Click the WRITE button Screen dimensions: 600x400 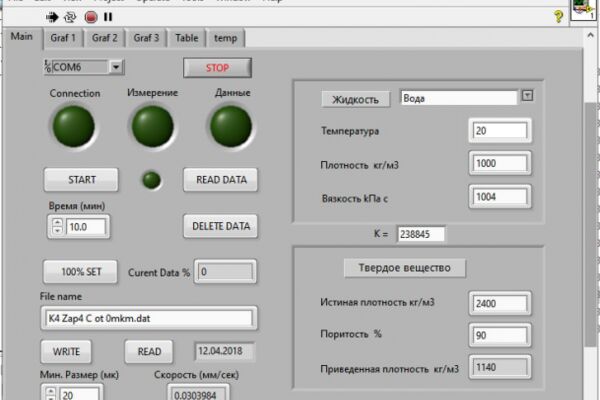point(66,352)
